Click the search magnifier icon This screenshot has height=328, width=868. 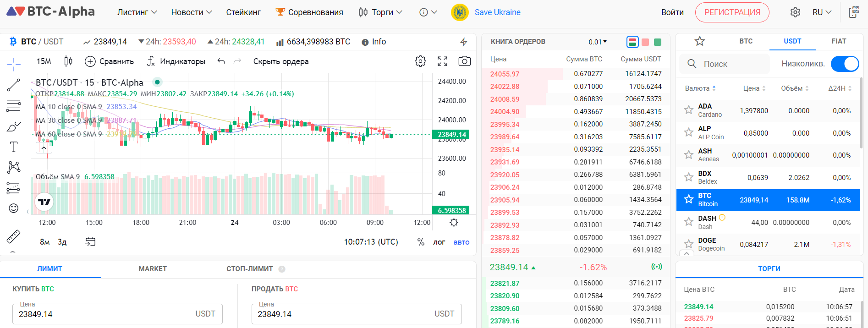[692, 64]
